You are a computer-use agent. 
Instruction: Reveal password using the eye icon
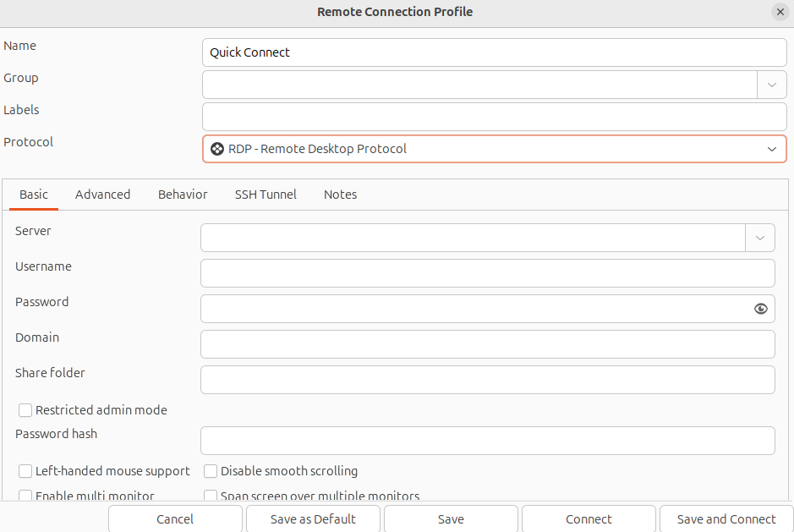click(x=760, y=309)
